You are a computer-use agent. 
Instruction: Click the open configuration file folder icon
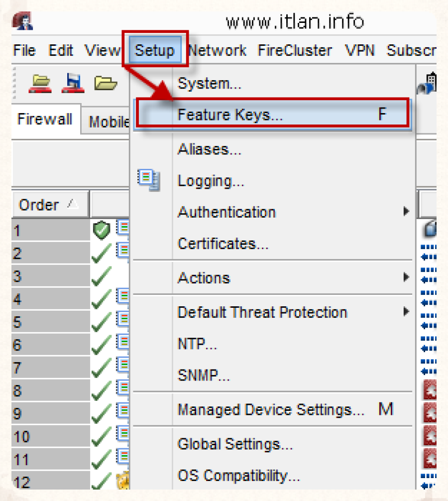click(106, 83)
